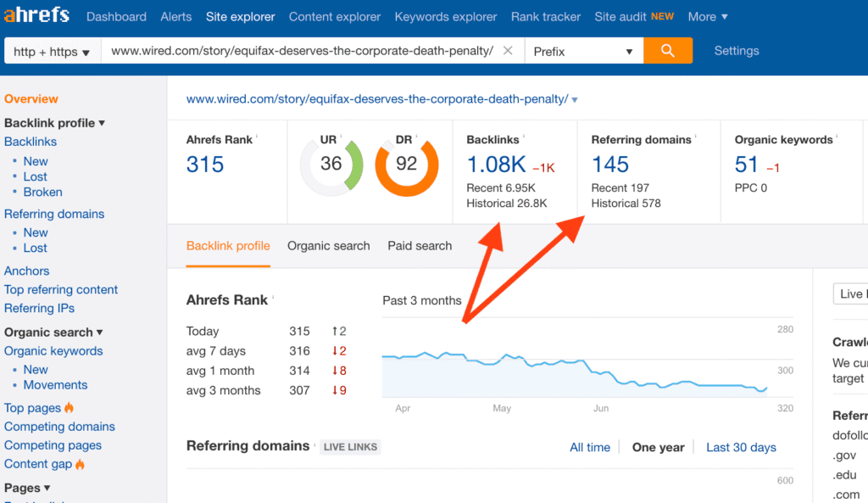This screenshot has width=868, height=503.
Task: Select the Last 30 days range
Action: (741, 447)
